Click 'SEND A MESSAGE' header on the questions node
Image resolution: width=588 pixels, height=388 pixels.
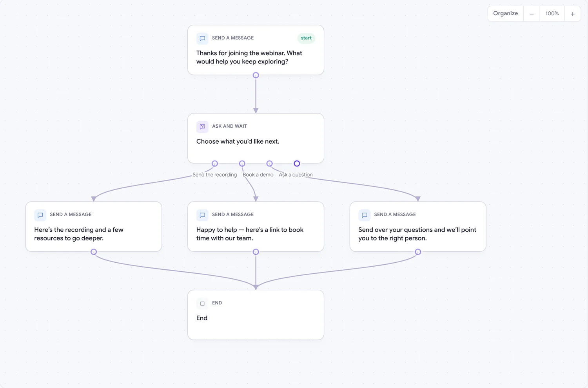[x=395, y=215]
